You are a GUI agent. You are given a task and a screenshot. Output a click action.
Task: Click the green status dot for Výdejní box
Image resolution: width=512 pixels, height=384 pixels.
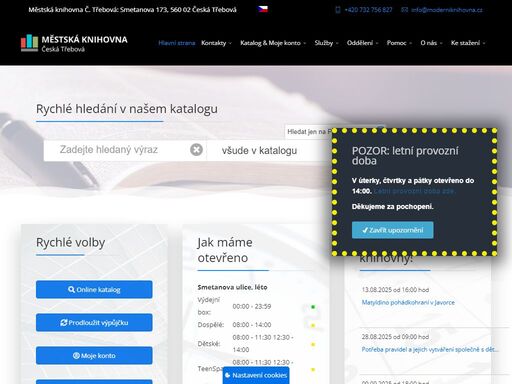pyautogui.click(x=313, y=307)
